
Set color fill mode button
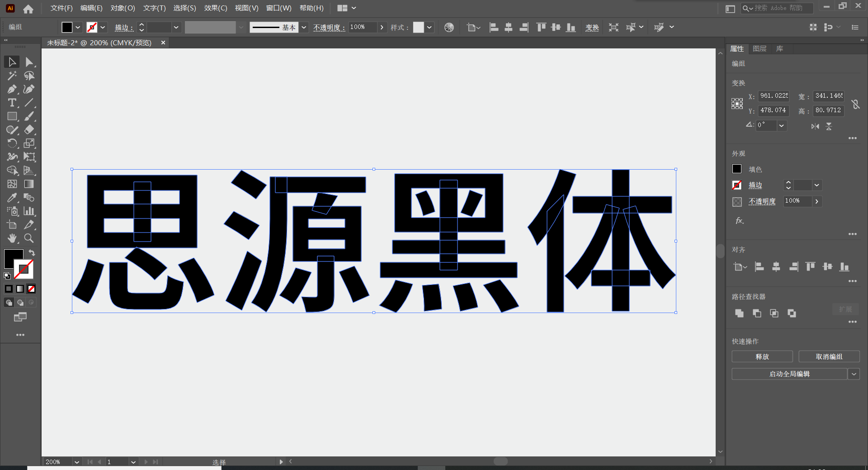coord(9,289)
